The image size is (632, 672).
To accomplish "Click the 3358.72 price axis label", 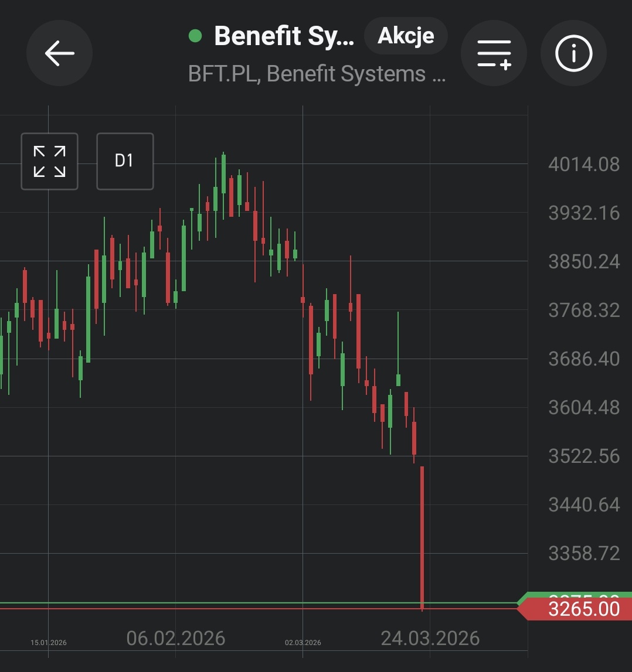I will pyautogui.click(x=584, y=553).
